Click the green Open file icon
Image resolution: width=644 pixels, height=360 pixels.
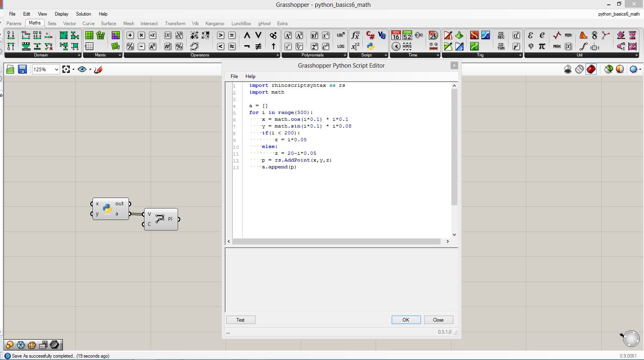tap(10, 70)
